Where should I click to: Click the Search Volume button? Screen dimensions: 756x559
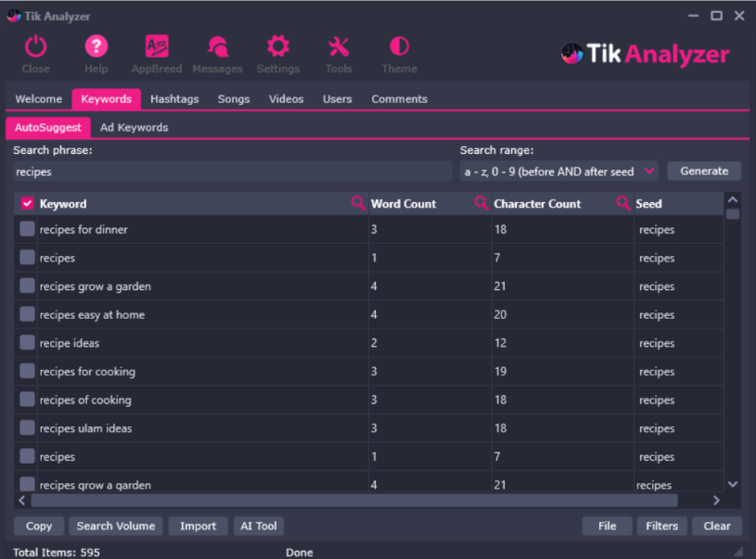(x=115, y=526)
